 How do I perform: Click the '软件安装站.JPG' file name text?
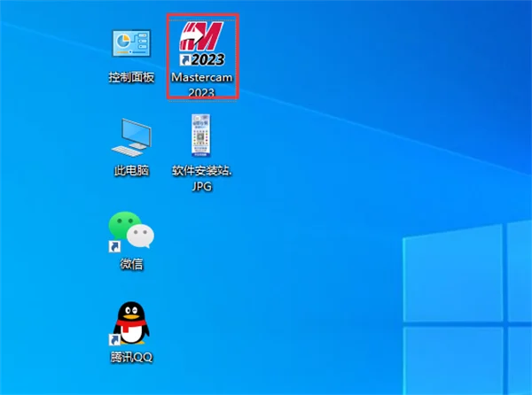[202, 178]
